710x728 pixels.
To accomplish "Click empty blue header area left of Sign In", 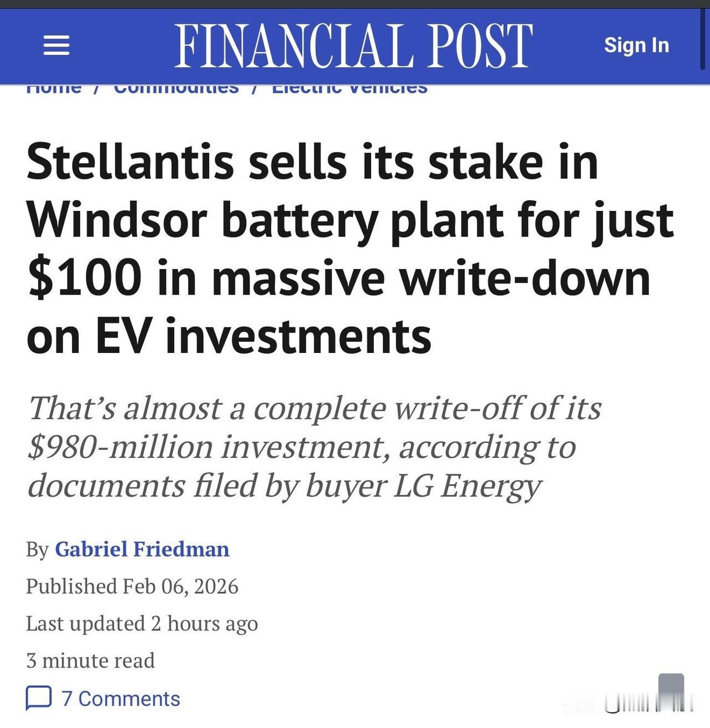I will coord(566,45).
